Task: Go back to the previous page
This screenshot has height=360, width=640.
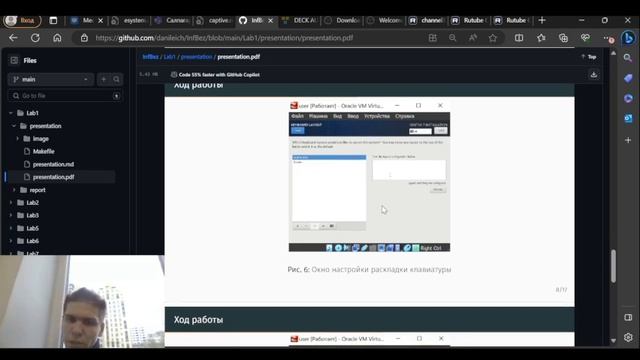Action: click(x=13, y=38)
